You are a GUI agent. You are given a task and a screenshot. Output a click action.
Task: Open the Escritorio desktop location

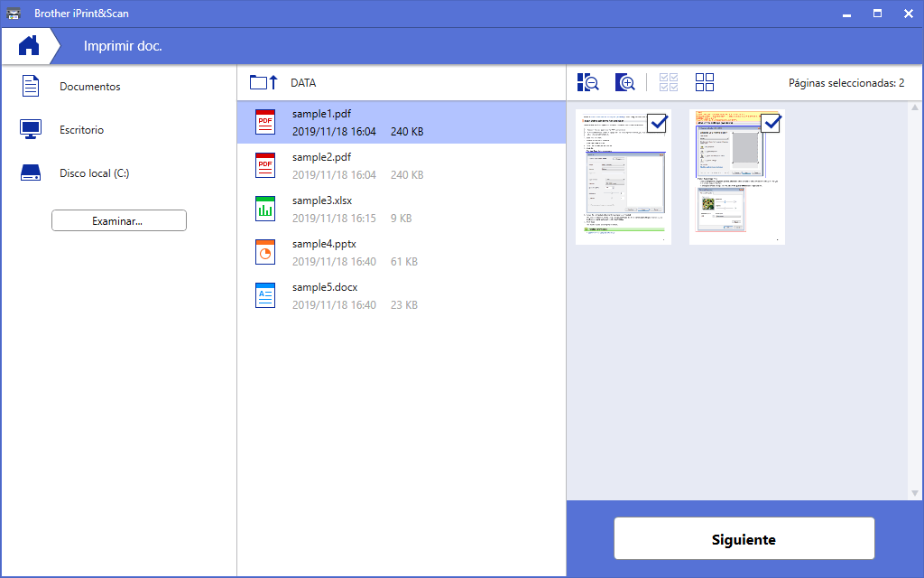(81, 130)
